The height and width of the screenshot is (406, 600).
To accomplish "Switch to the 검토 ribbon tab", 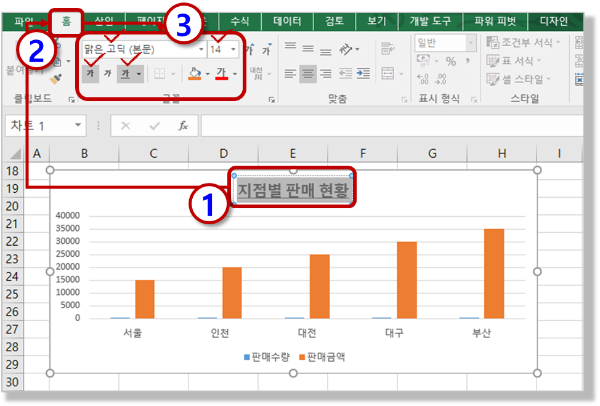I will (x=334, y=21).
